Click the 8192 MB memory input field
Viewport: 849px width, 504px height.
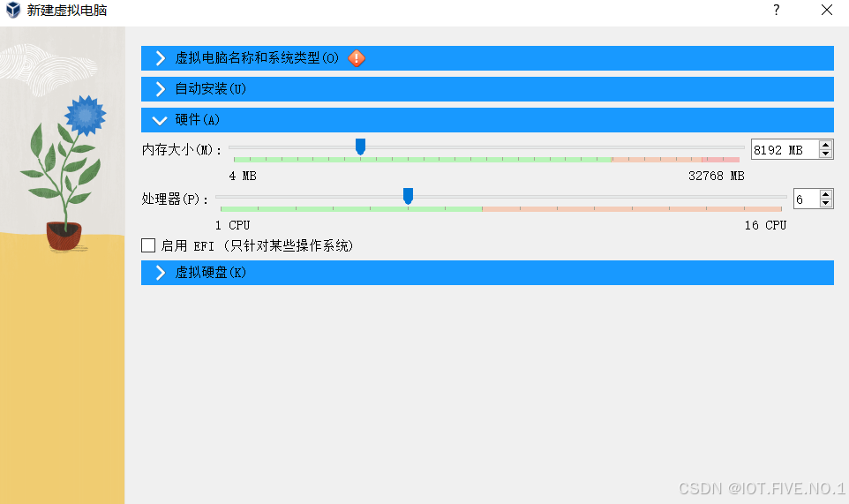(x=785, y=149)
